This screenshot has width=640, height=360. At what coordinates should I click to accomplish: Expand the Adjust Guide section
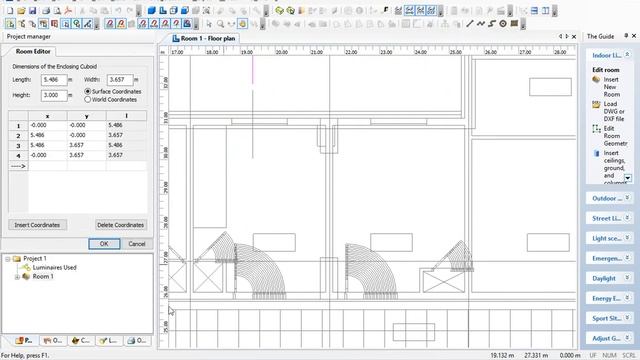(627, 338)
